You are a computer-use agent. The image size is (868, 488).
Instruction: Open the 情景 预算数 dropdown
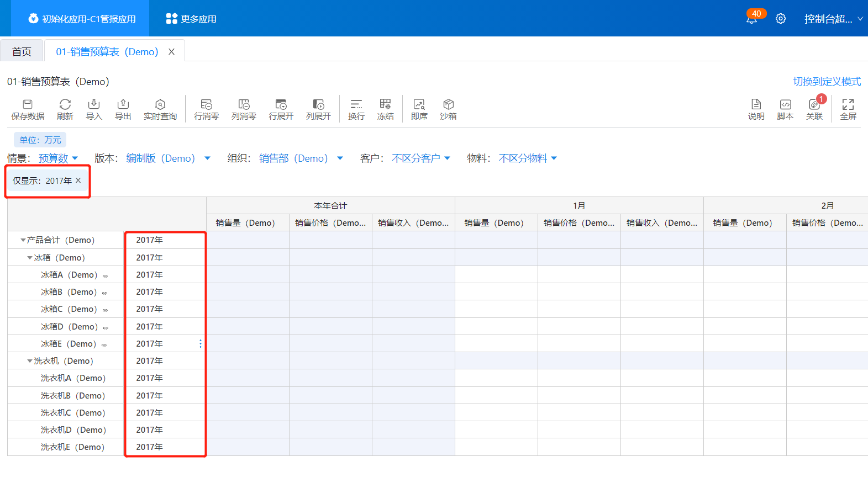(x=58, y=158)
